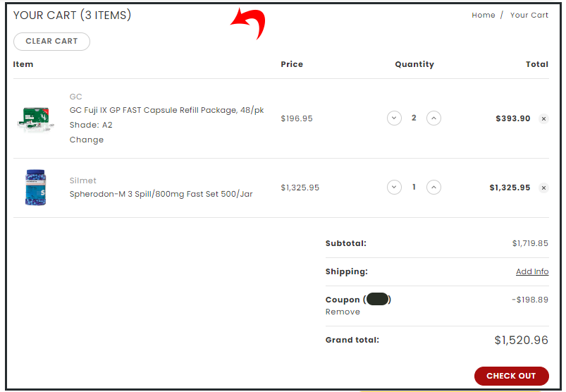566x392 pixels.
Task: Remove GC Fuji IX item from cart
Action: (543, 118)
